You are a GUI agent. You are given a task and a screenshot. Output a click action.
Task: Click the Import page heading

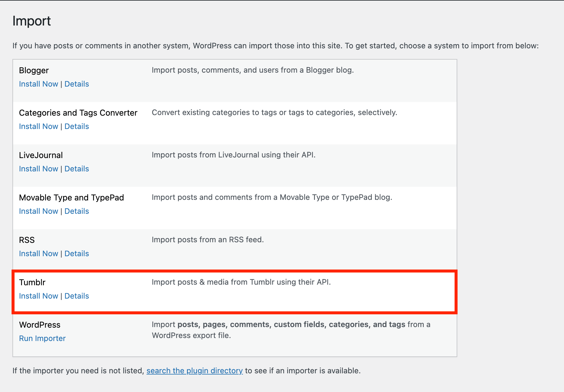pyautogui.click(x=32, y=21)
